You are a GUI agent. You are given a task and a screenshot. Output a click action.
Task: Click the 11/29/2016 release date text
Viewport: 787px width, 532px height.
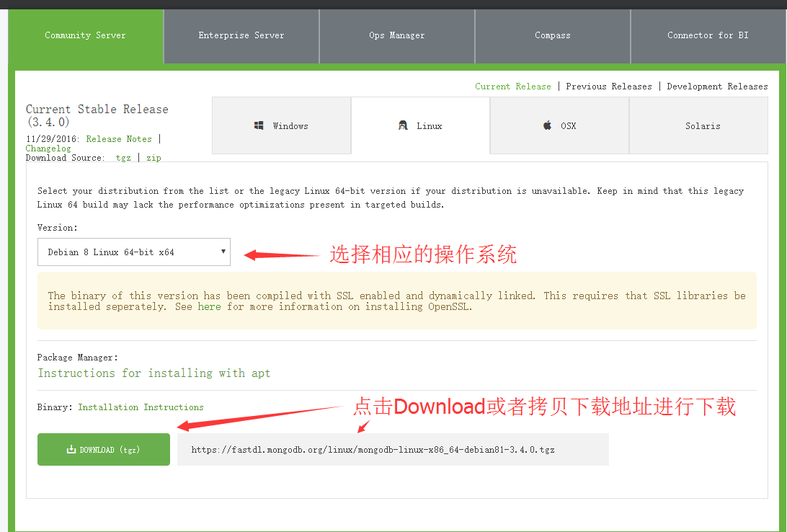pos(53,139)
